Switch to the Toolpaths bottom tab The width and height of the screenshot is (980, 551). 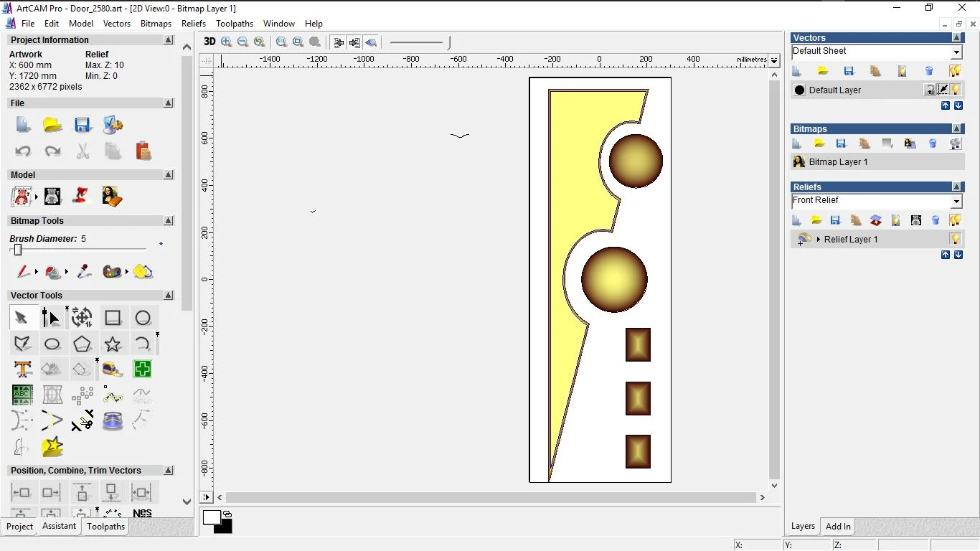pos(106,527)
